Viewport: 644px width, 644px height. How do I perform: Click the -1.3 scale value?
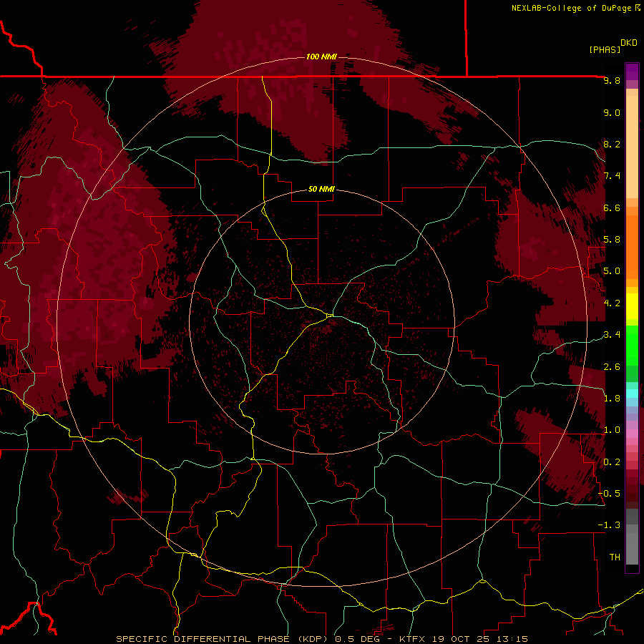[609, 525]
